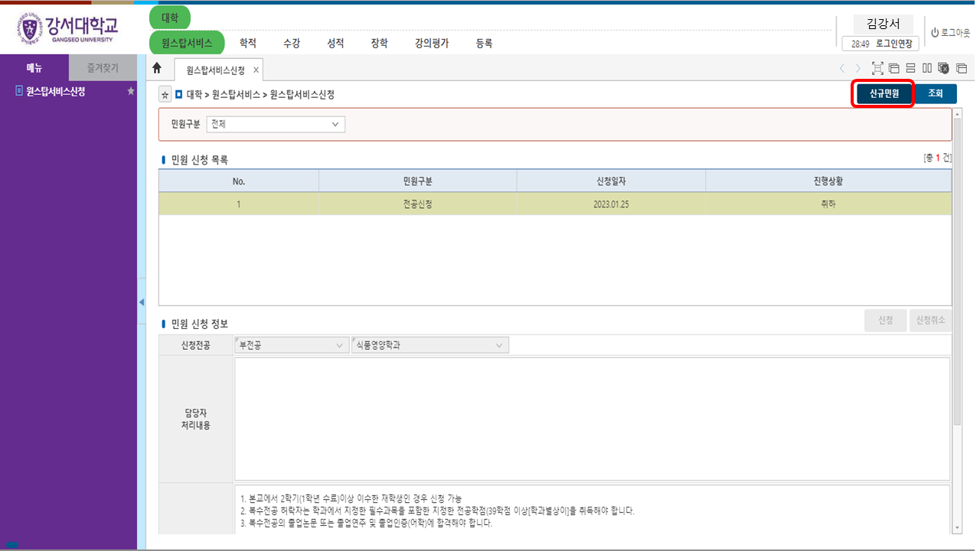
Task: Click the 민원 신청 목록 section heading
Action: tap(199, 160)
